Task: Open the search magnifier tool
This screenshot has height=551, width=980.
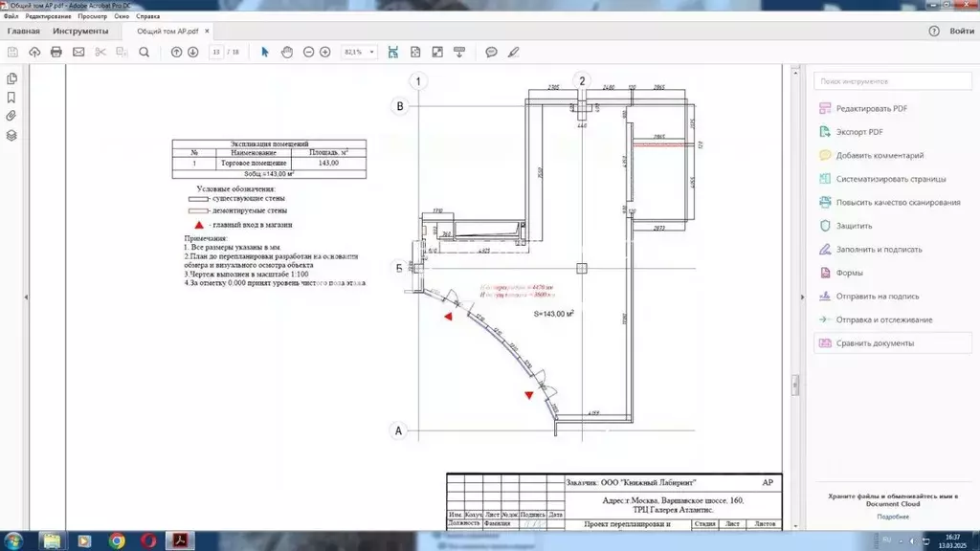Action: click(144, 53)
